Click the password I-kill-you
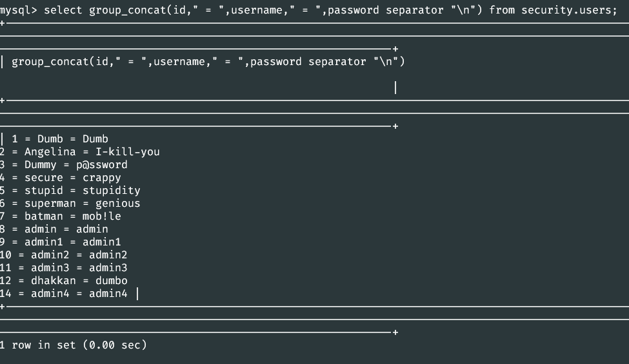The height and width of the screenshot is (364, 629). (x=128, y=152)
